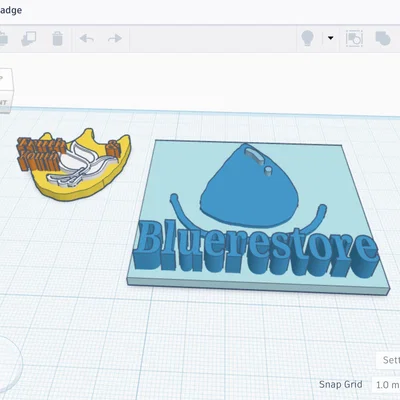Screen dimensions: 400x400
Task: Delete selection with trash can icon
Action: pyautogui.click(x=58, y=38)
